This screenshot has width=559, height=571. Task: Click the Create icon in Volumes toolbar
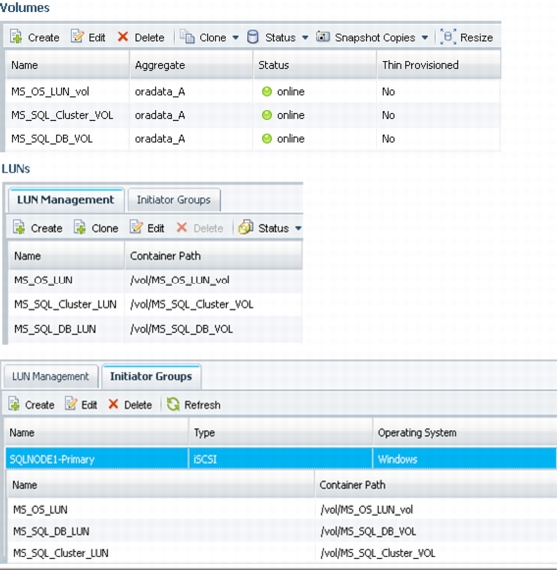tap(16, 37)
